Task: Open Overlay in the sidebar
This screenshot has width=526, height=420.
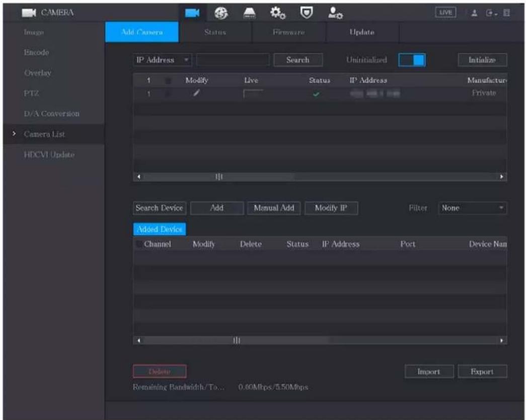Action: 38,73
